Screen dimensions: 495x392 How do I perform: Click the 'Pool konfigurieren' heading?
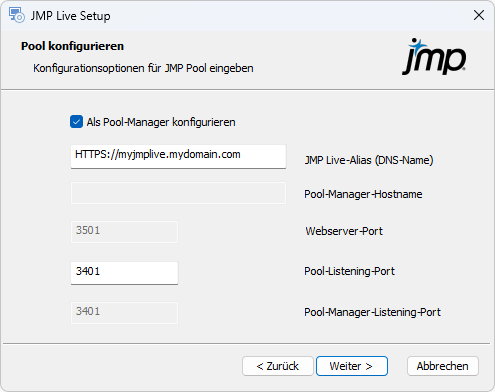tap(72, 46)
